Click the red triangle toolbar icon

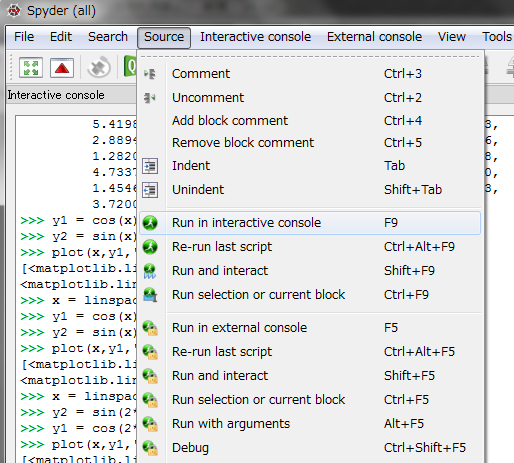62,68
